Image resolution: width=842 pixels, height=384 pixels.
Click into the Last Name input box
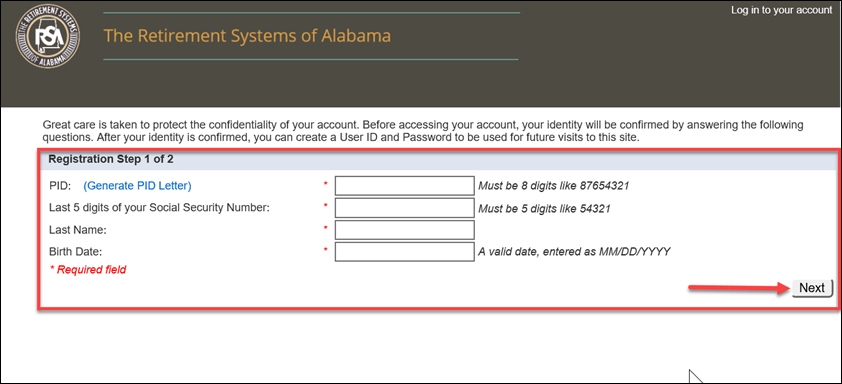(404, 229)
